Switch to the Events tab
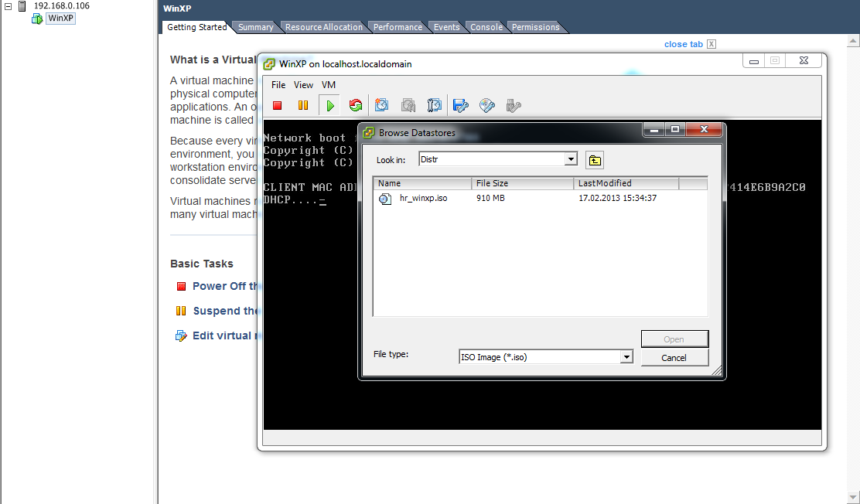 pyautogui.click(x=446, y=27)
